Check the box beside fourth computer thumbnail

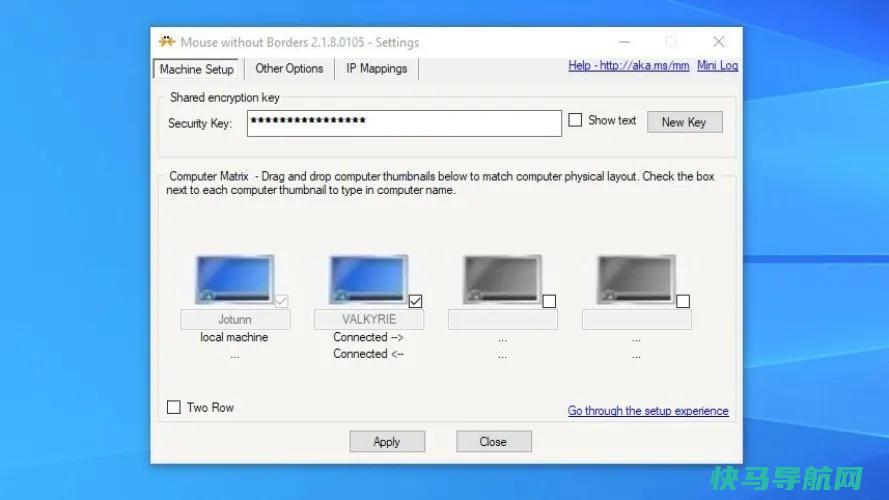coord(683,301)
